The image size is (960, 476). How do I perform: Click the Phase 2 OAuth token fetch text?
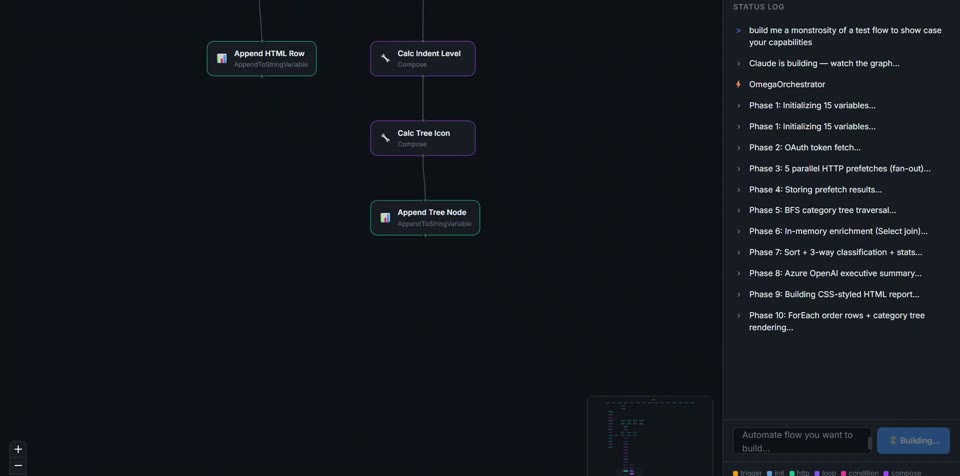tap(804, 148)
